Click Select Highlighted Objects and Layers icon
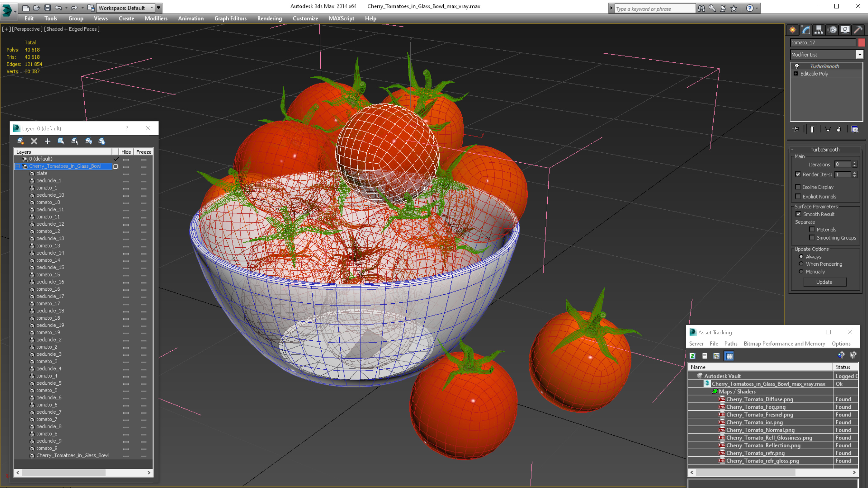The height and width of the screenshot is (488, 868). tap(61, 141)
